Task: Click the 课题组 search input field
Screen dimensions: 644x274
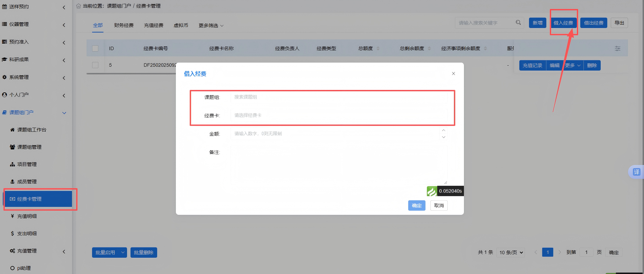Action: click(x=339, y=97)
